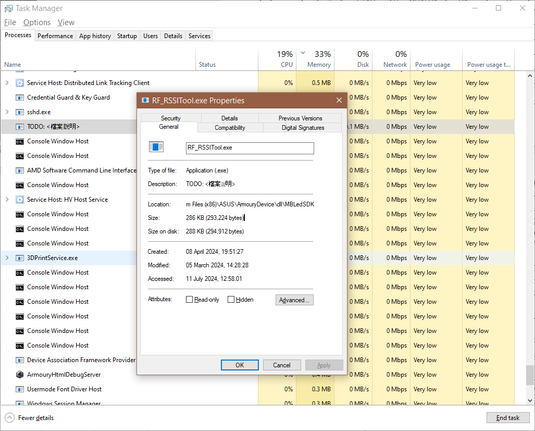Open the Compatibility tab

230,128
